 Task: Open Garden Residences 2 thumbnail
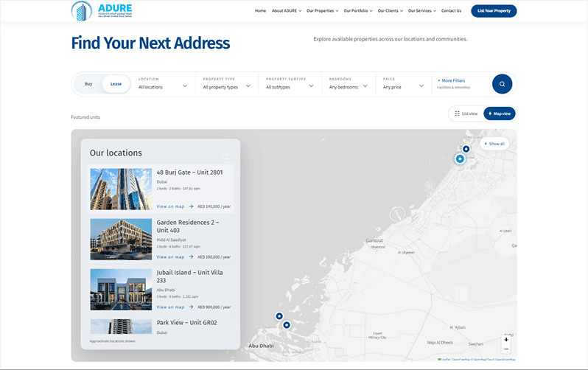click(x=121, y=240)
